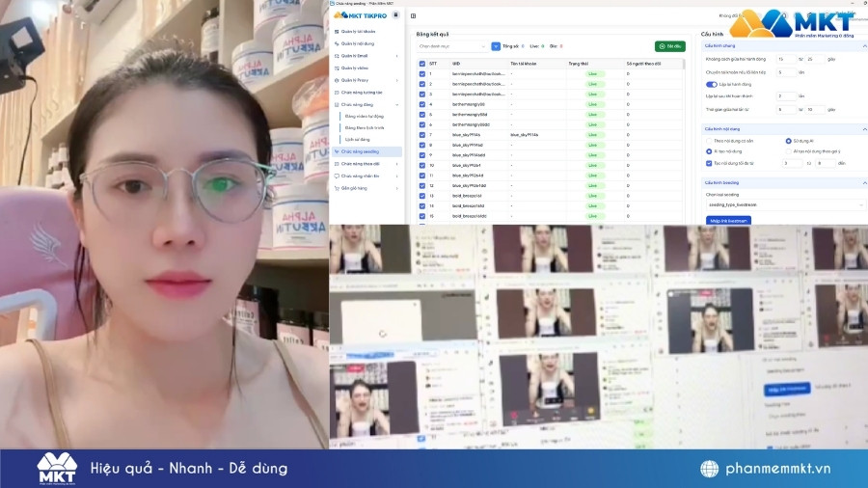Select the Sử dụng AI radio option

[788, 141]
